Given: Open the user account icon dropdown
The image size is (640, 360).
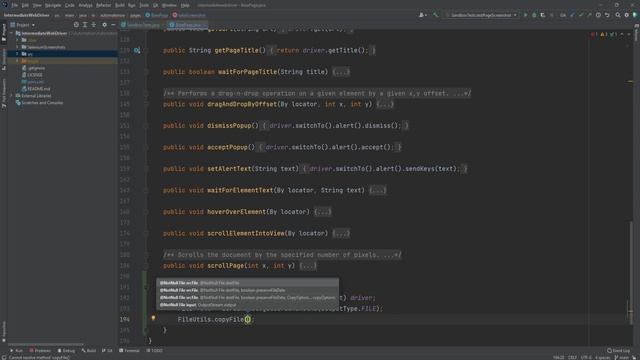Looking at the screenshot, I should 423,15.
